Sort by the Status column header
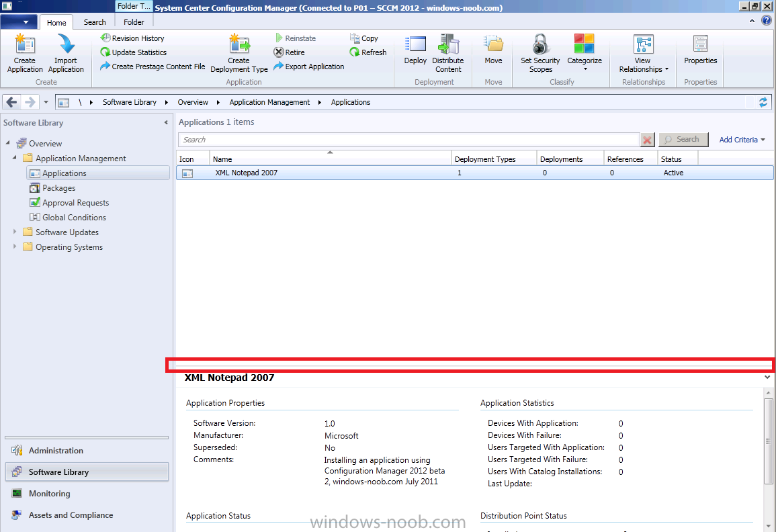Viewport: 776px width, 532px height. [677, 159]
